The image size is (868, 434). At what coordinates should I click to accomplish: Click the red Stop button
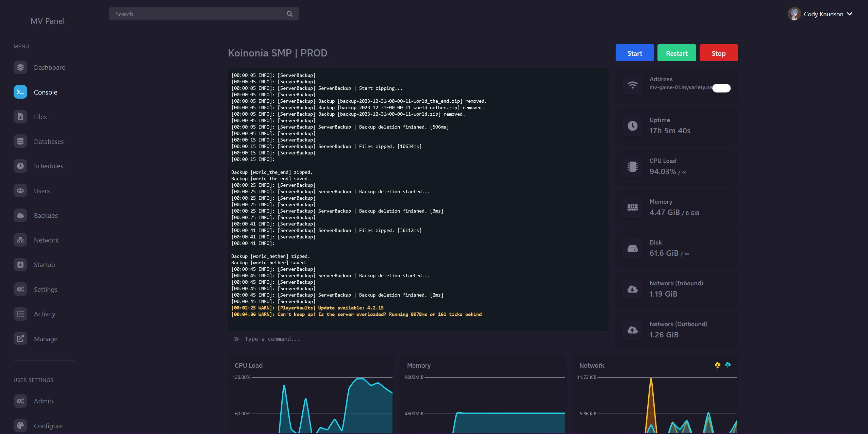pos(719,53)
